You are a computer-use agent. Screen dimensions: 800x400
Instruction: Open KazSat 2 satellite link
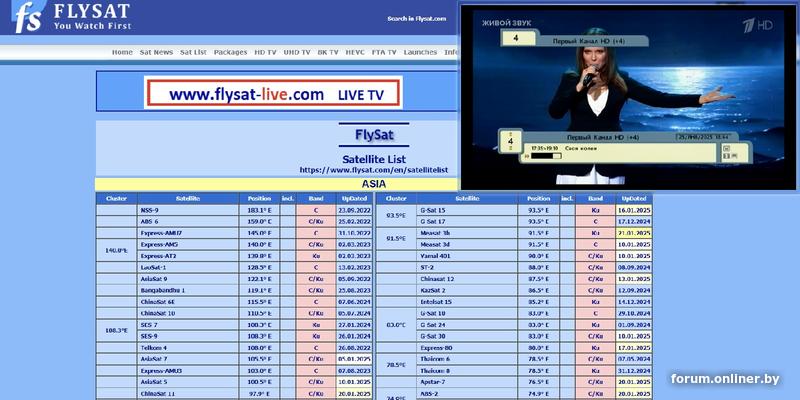pos(433,290)
